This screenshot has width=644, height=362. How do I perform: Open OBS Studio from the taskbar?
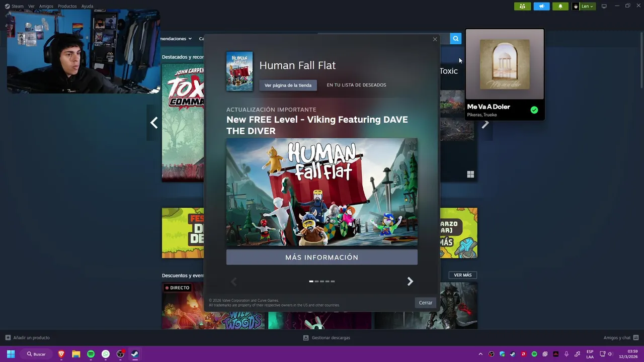pyautogui.click(x=120, y=354)
